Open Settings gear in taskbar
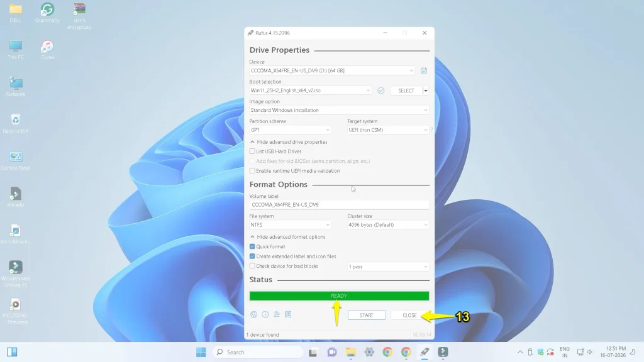 tap(369, 352)
